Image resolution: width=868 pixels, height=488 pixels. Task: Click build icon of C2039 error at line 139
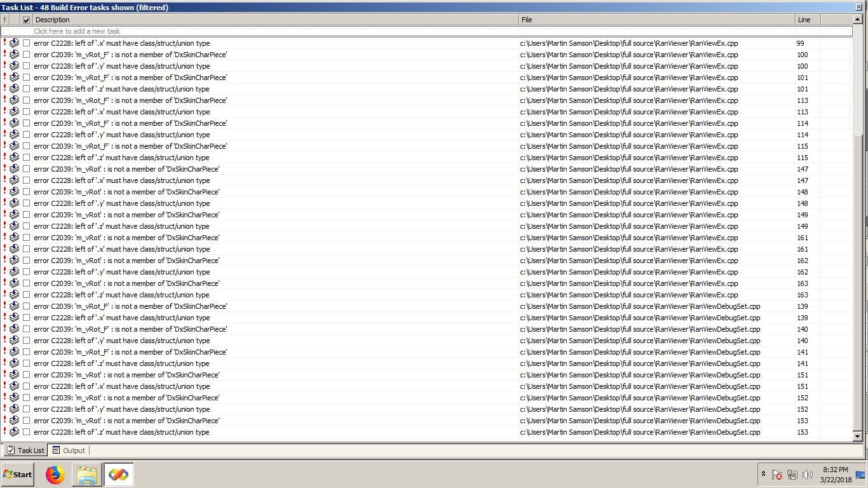pyautogui.click(x=14, y=306)
